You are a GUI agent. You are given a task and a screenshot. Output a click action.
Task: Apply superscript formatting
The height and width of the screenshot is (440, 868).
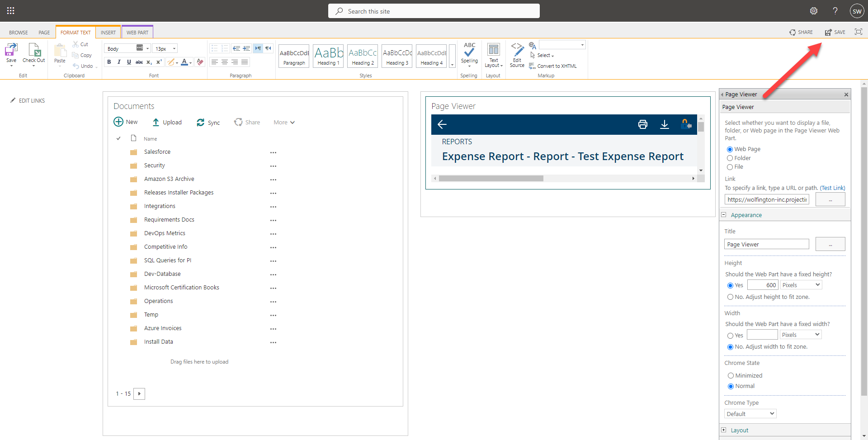pyautogui.click(x=159, y=62)
